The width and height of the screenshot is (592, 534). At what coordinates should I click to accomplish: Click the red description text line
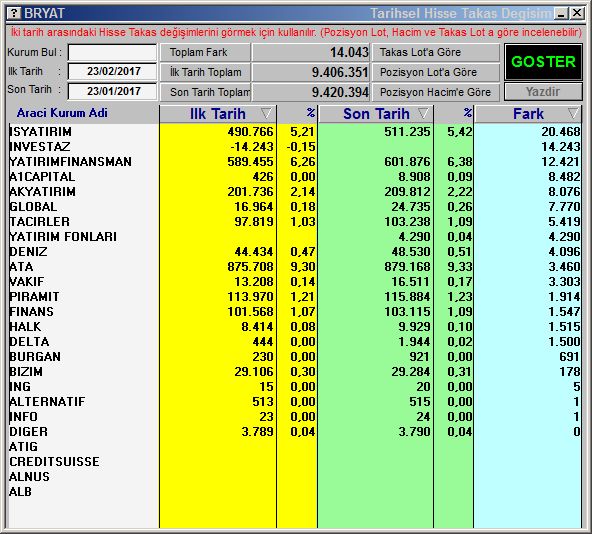(296, 32)
